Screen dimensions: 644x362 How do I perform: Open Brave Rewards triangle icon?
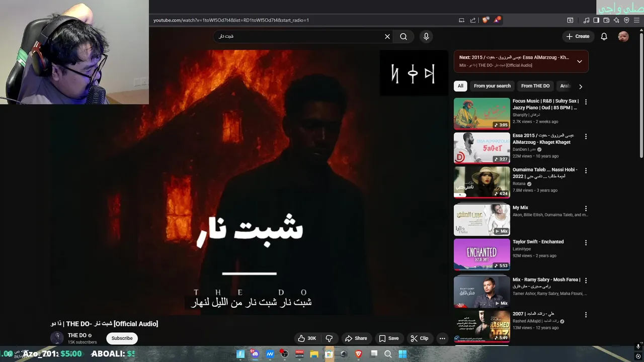click(497, 20)
